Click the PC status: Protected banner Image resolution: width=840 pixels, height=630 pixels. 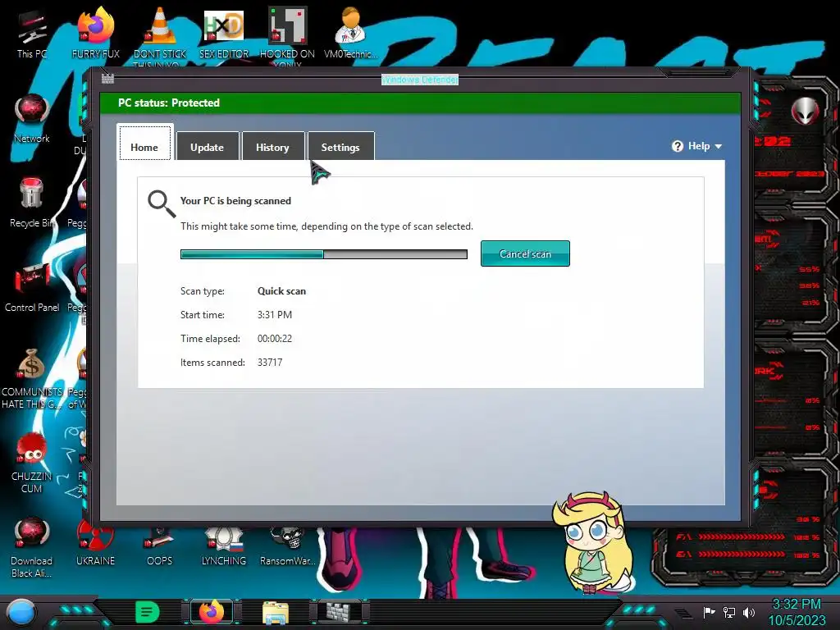coord(421,103)
